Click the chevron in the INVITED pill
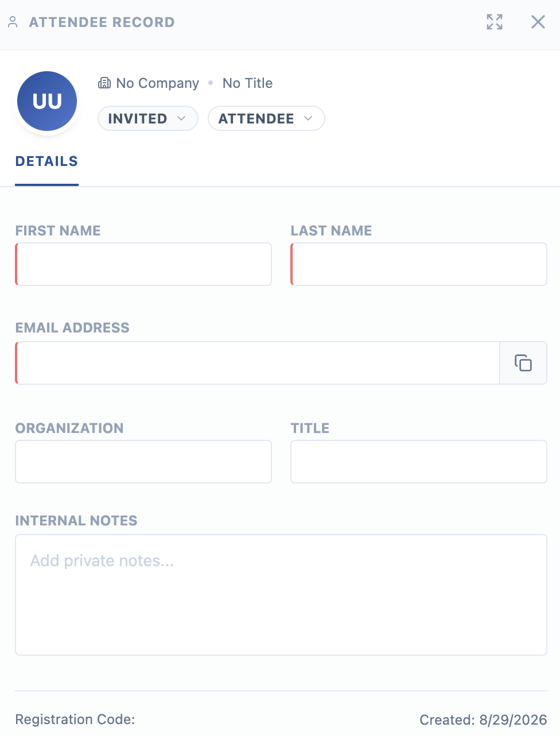 pyautogui.click(x=181, y=118)
